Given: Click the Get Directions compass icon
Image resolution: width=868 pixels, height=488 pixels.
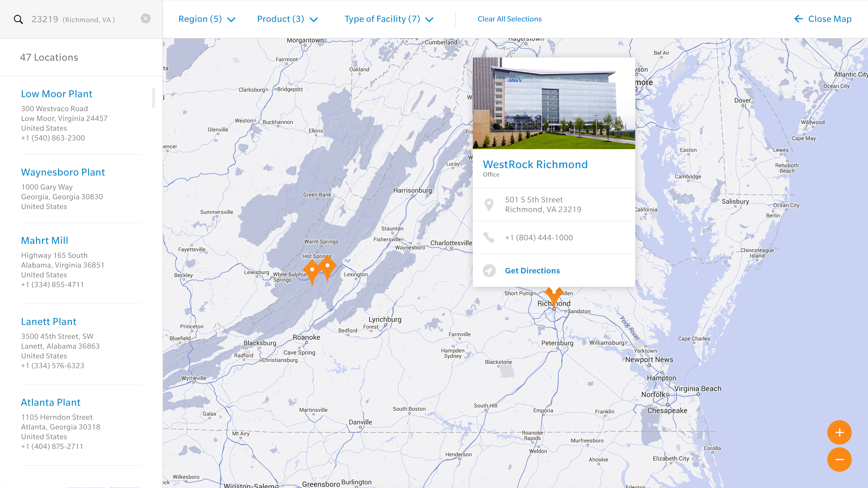Looking at the screenshot, I should pos(489,271).
